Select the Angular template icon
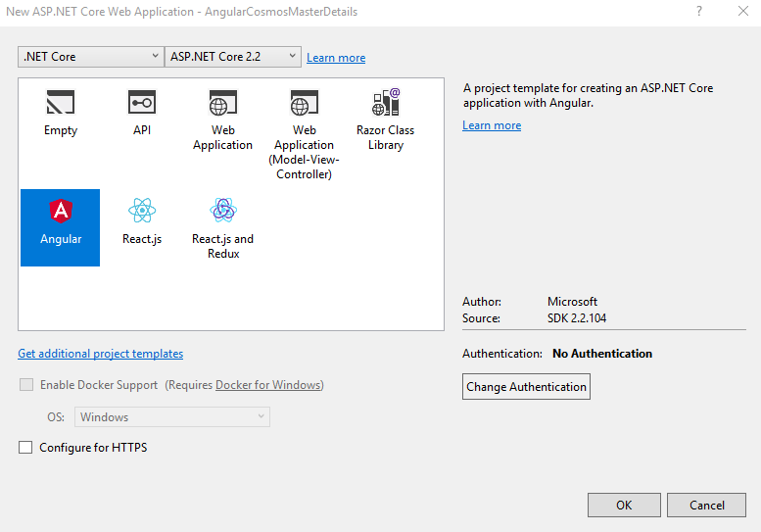 [61, 211]
